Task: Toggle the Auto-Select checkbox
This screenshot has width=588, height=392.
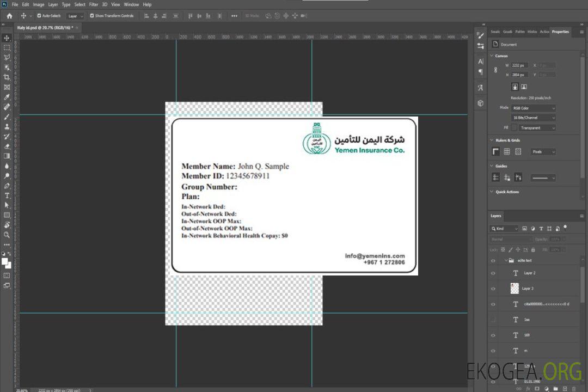Action: pos(39,16)
